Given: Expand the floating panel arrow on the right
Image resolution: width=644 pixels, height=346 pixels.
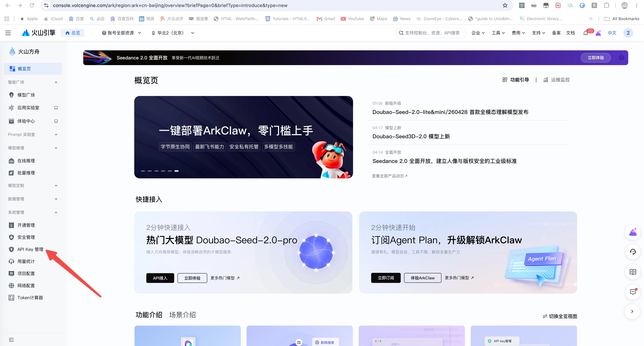Looking at the screenshot, I should coord(632,311).
